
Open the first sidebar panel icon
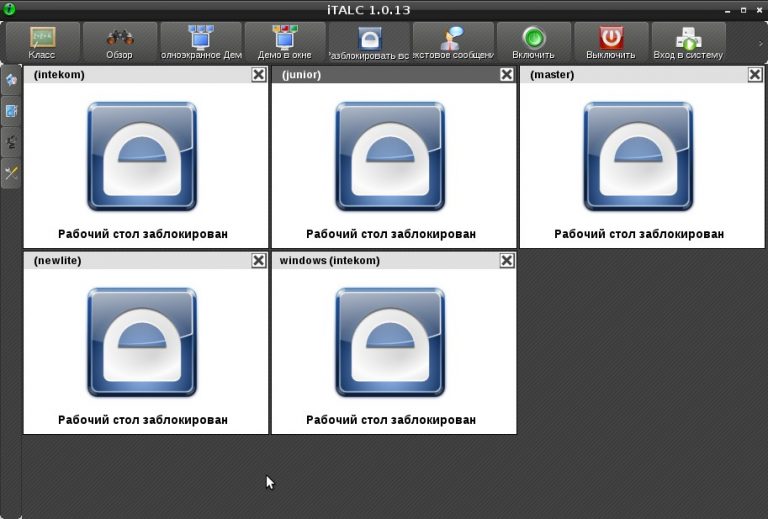[x=11, y=79]
